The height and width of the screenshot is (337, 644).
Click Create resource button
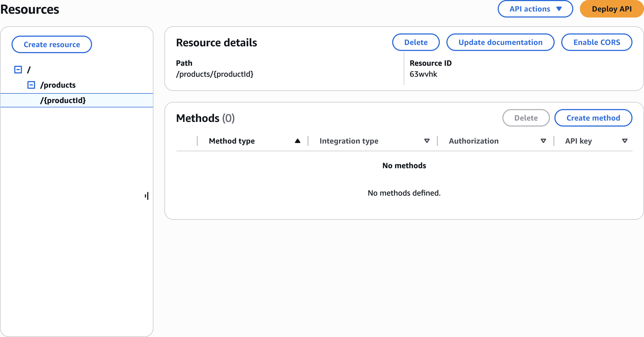[x=52, y=44]
